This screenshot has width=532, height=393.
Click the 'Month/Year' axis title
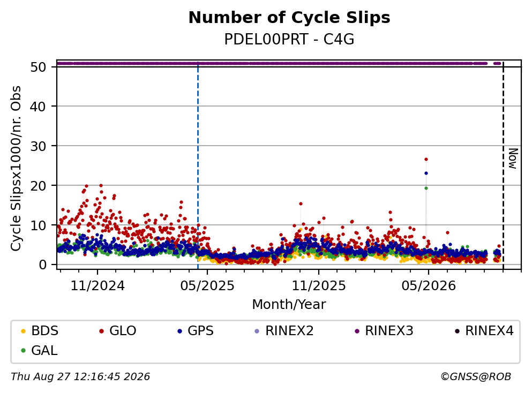pos(289,304)
